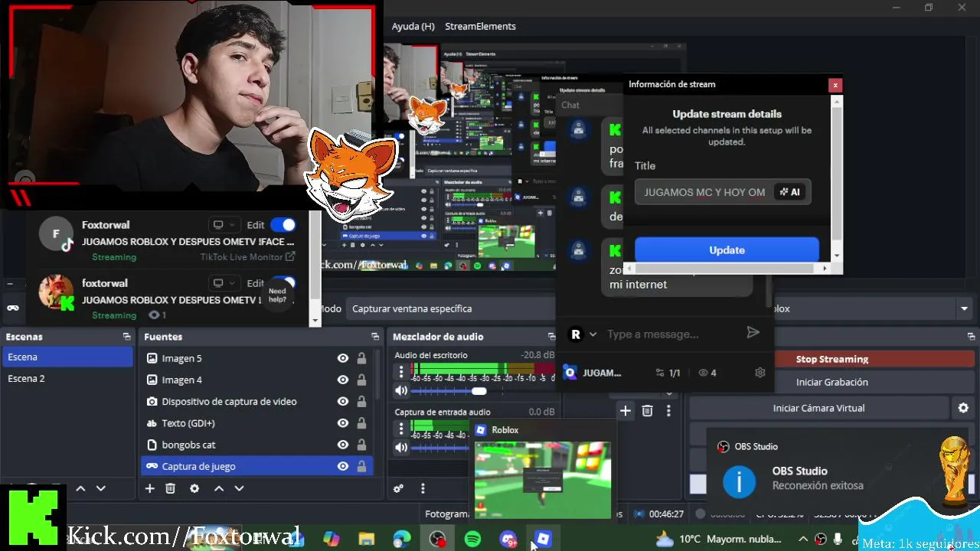This screenshot has width=980, height=551.
Task: Click the Stop Streaming button
Action: pyautogui.click(x=831, y=359)
